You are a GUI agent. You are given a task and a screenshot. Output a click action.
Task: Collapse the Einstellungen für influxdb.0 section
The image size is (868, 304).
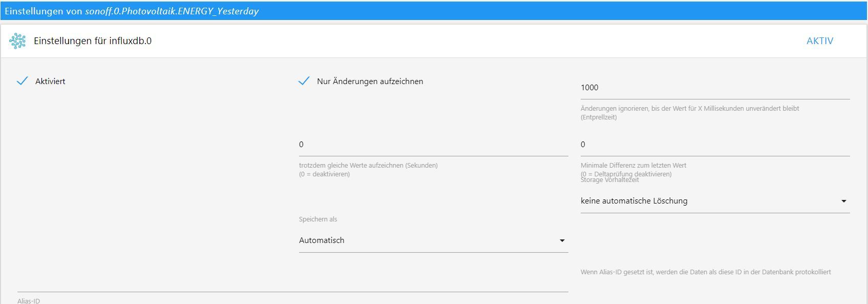coord(93,41)
